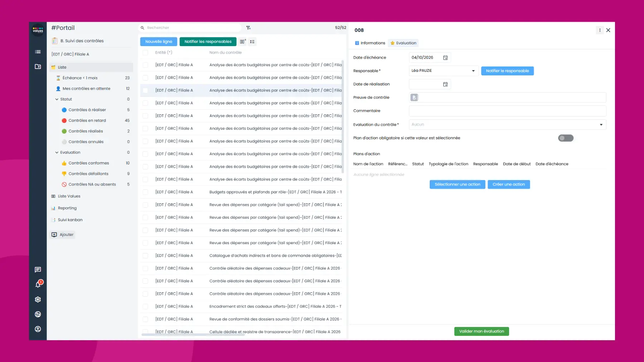This screenshot has height=362, width=644.
Task: Check the select-all checkbox in the table header
Action: point(145,52)
